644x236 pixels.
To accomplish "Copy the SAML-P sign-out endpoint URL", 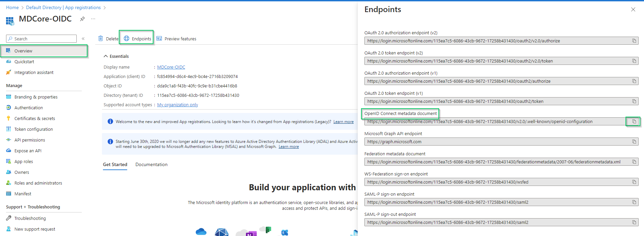I will coord(634,222).
